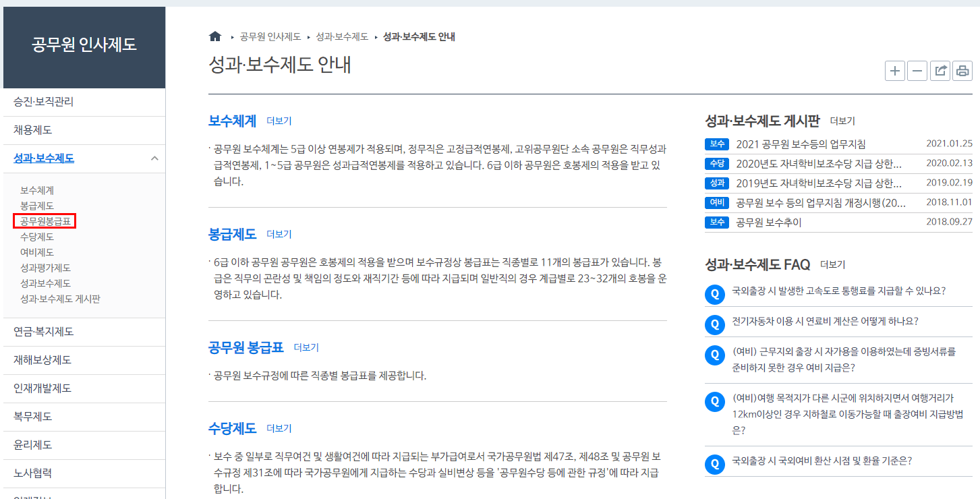
Task: Click Q icon for 전기자동차 연료비 question
Action: pos(714,324)
